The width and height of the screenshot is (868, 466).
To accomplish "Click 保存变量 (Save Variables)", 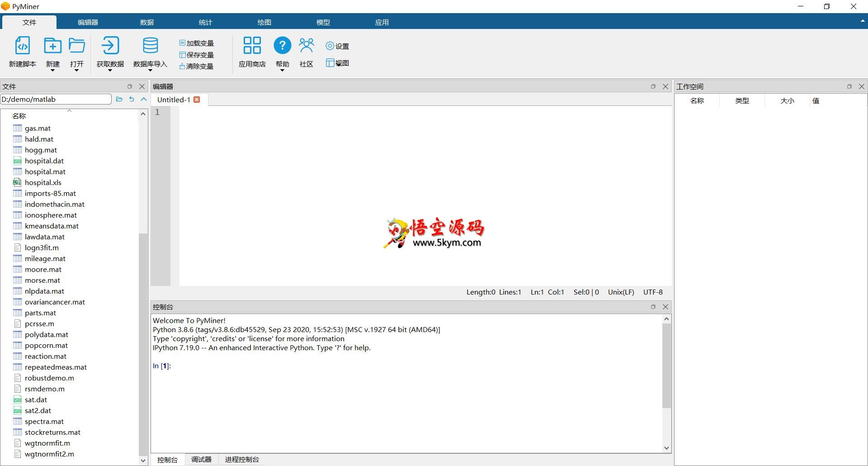I will (x=197, y=55).
